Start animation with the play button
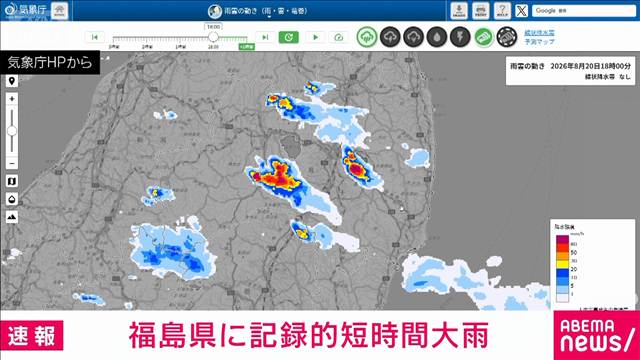Viewport: 640px width, 360px height. [x=315, y=37]
